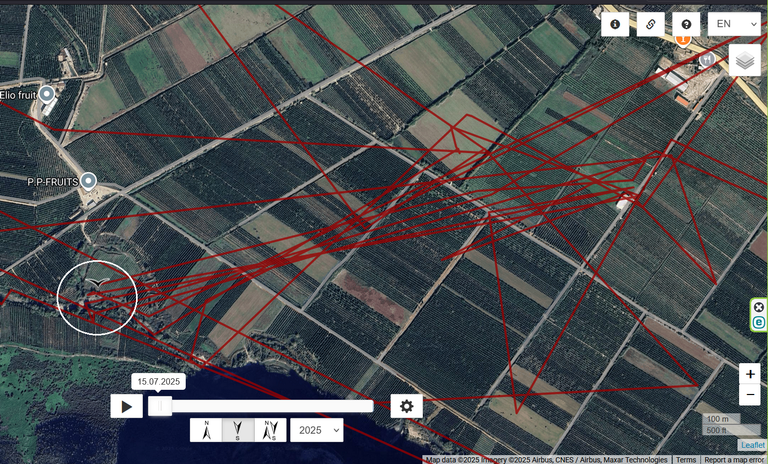Screen dimensions: 768x464
Task: Click the P.P-FRUITS place label
Action: coord(52,182)
